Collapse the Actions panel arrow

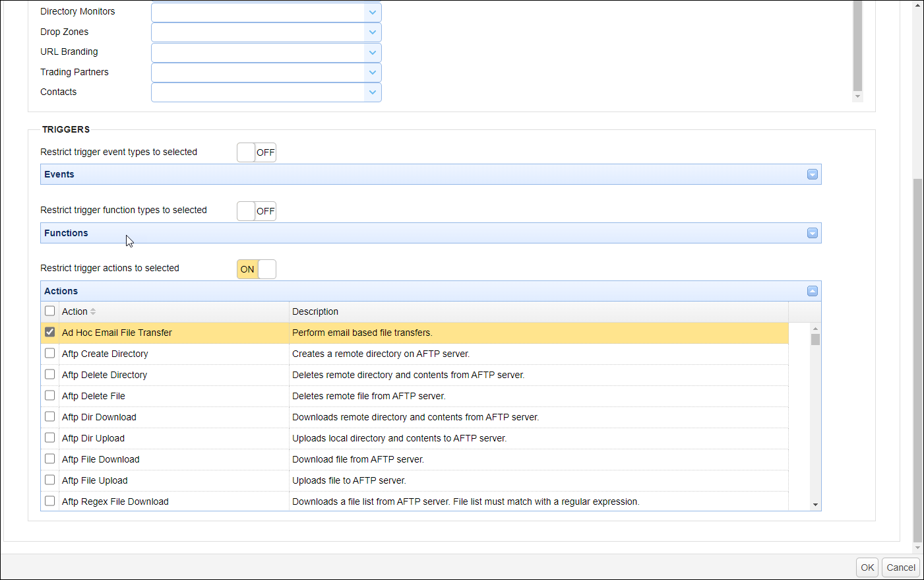(x=813, y=291)
